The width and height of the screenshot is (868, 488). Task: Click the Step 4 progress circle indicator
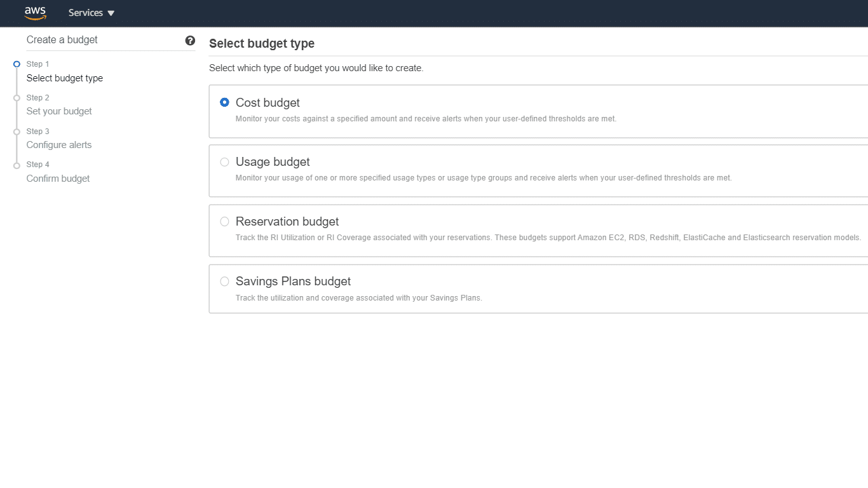17,164
